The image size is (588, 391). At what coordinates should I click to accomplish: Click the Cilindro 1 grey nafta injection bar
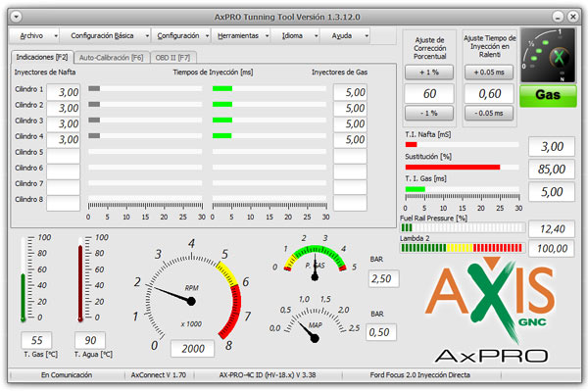(94, 88)
